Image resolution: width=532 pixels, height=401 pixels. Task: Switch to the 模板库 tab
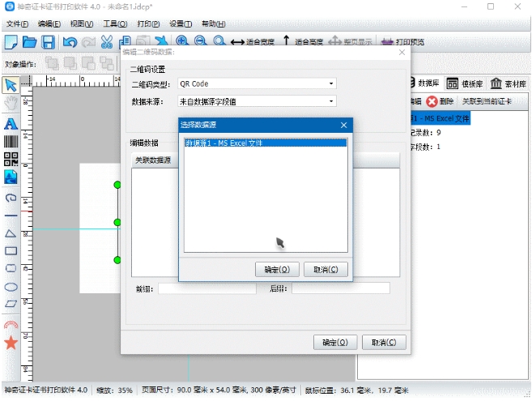pos(465,83)
